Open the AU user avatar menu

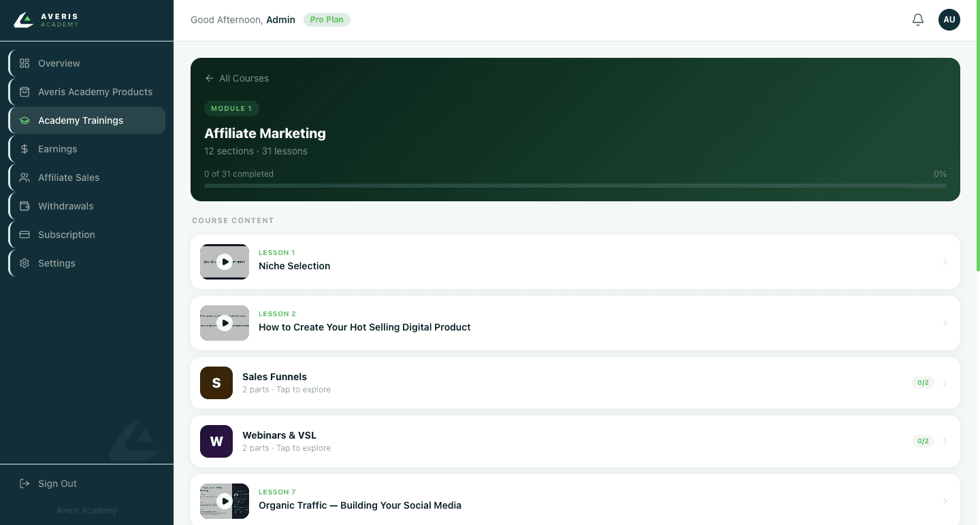pos(949,20)
